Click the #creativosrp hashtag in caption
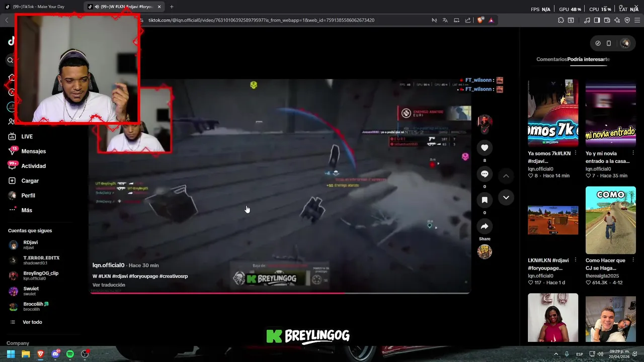Screen dimensions: 644x362 [x=174, y=276]
